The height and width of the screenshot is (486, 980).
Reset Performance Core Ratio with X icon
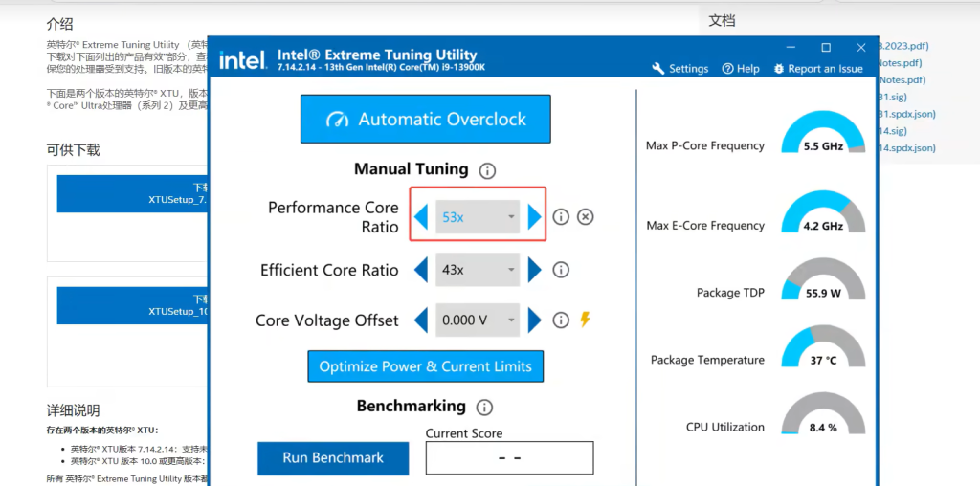(585, 217)
